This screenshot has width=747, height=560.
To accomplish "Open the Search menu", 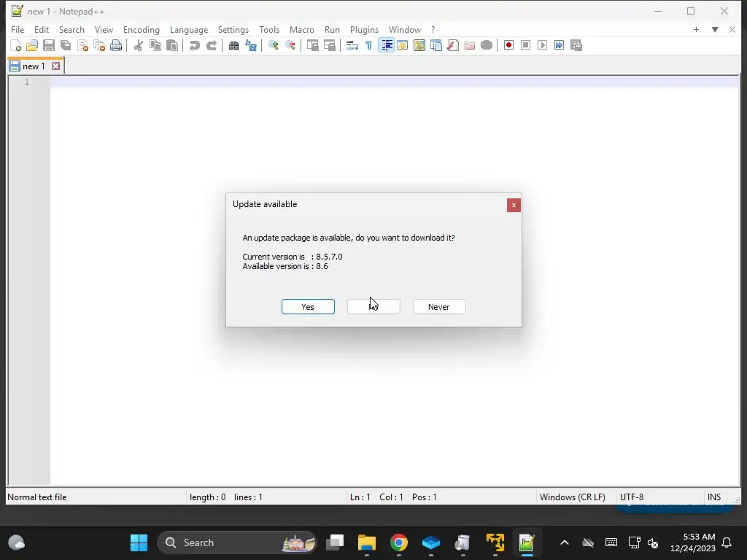I will point(71,29).
